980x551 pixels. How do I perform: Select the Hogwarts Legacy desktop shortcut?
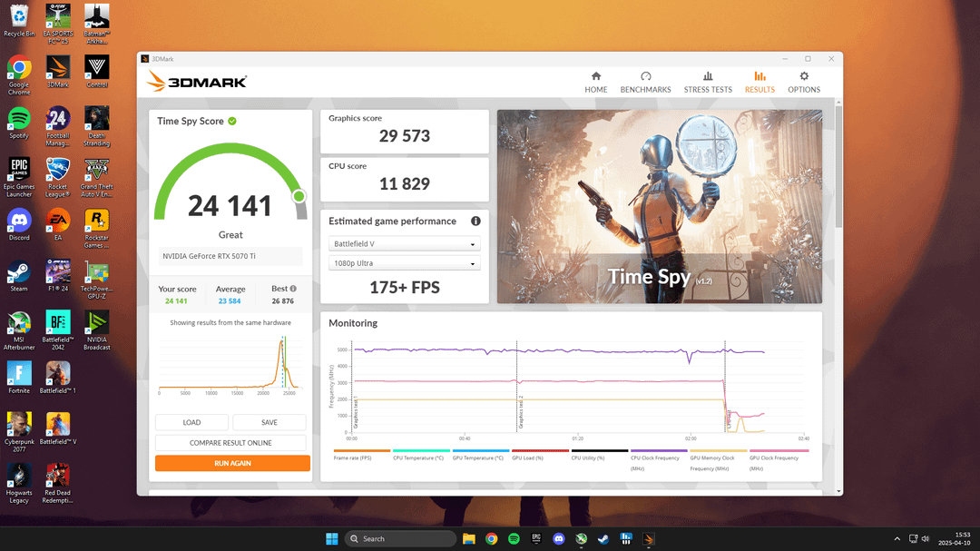tap(19, 484)
